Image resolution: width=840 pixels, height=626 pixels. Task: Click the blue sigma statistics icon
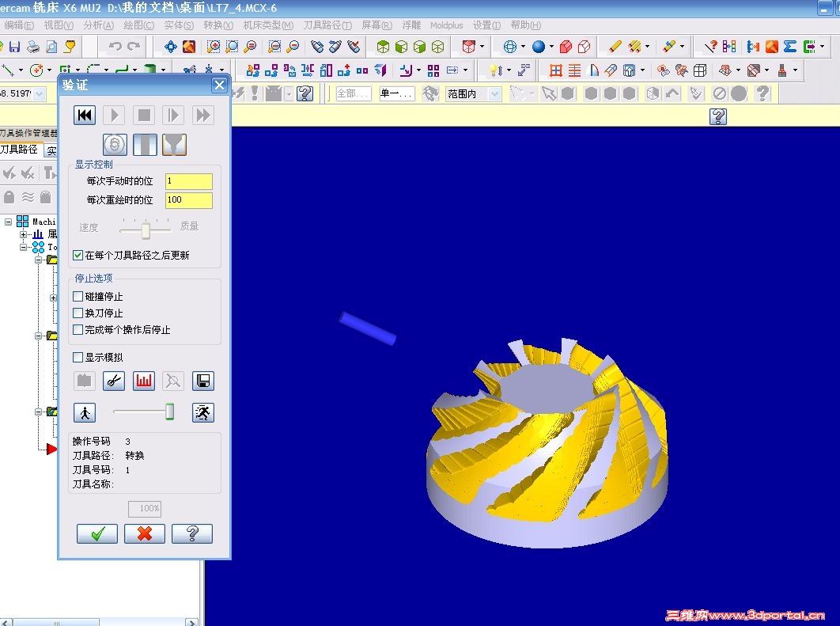(790, 47)
